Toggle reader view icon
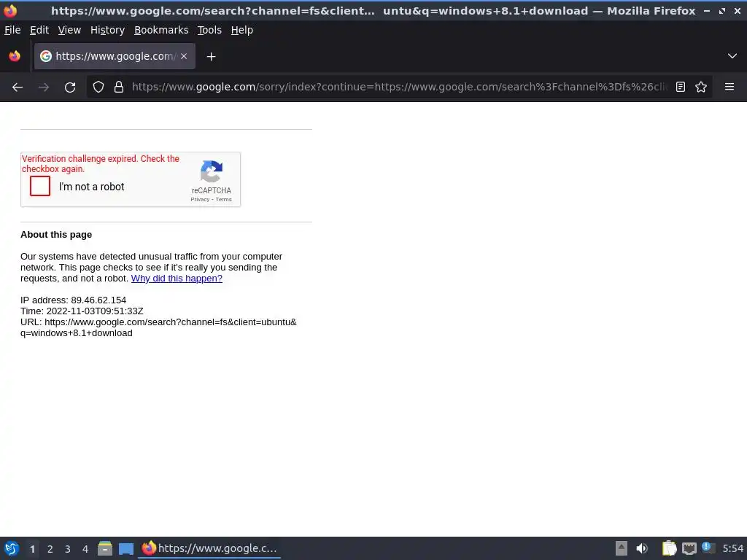The height and width of the screenshot is (560, 747). (681, 87)
